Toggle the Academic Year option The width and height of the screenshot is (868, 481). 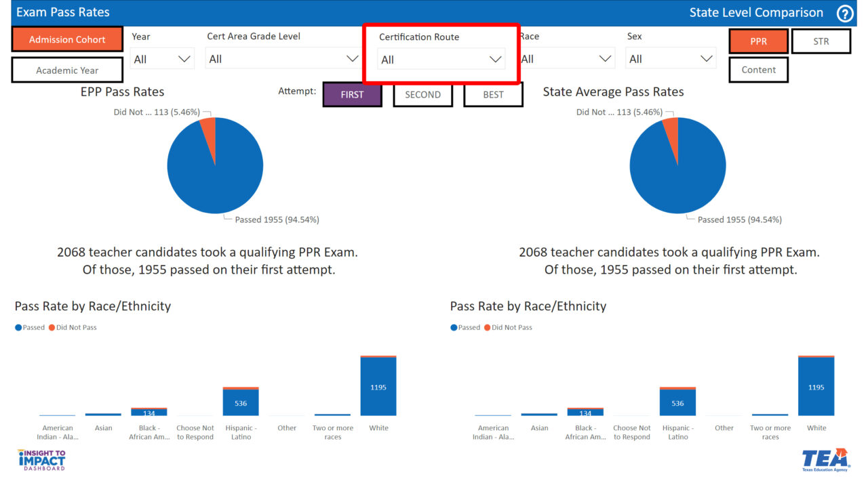coord(67,70)
